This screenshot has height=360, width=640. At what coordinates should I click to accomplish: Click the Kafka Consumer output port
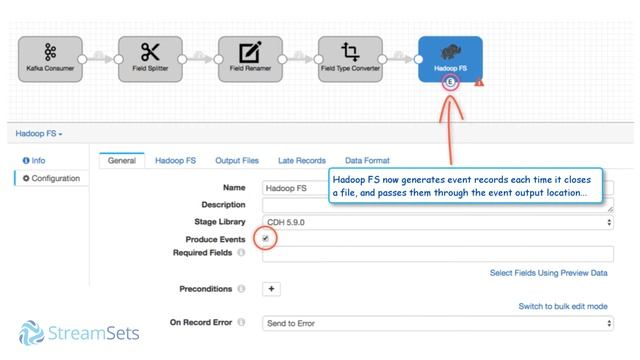[x=82, y=59]
